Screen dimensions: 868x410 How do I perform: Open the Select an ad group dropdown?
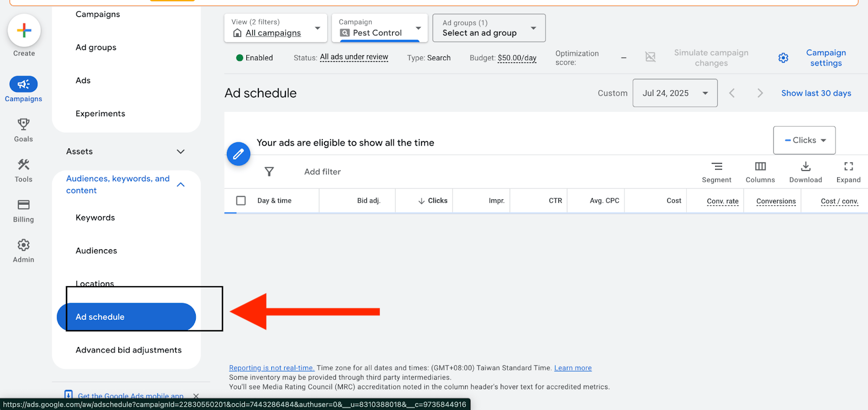click(489, 28)
